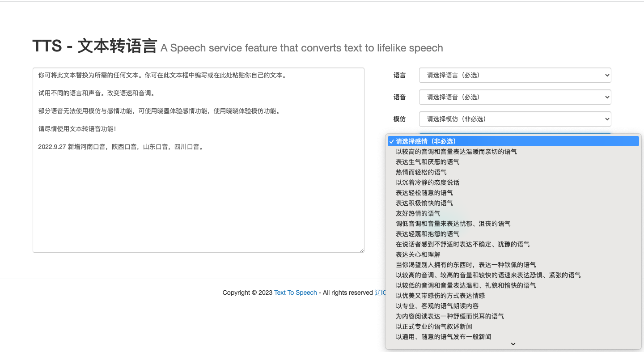
Task: Pick 以沉着冷静的态度说话 option
Action: 427,182
